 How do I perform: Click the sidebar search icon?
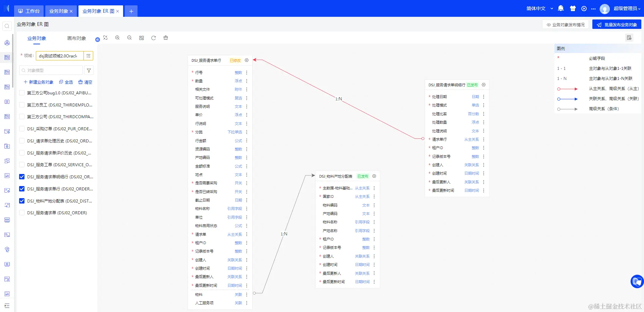pos(7,26)
